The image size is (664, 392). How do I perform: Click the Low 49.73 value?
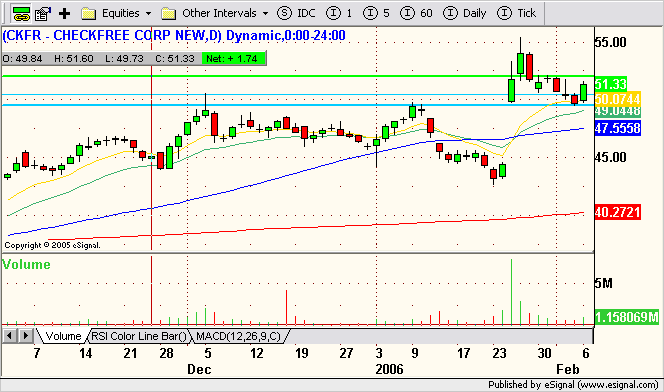[124, 58]
